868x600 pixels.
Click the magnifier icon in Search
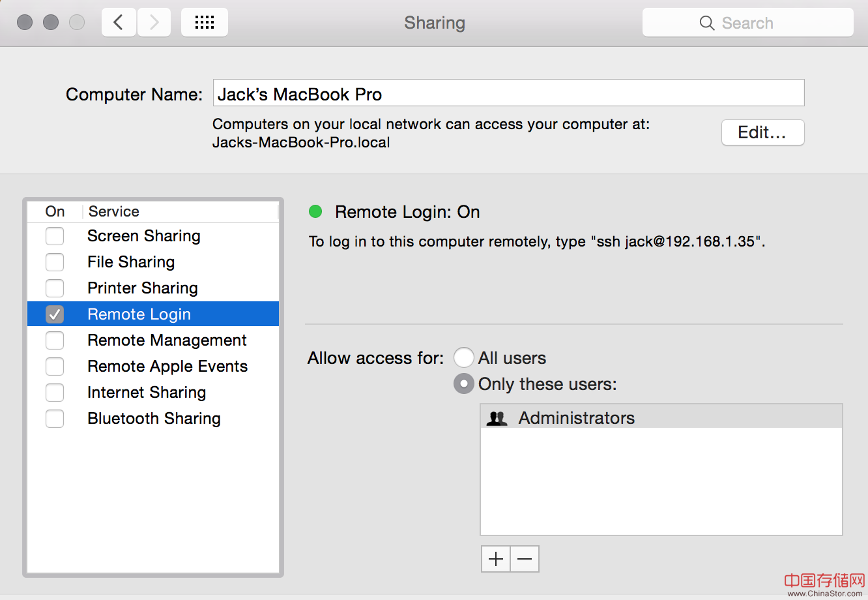click(707, 23)
